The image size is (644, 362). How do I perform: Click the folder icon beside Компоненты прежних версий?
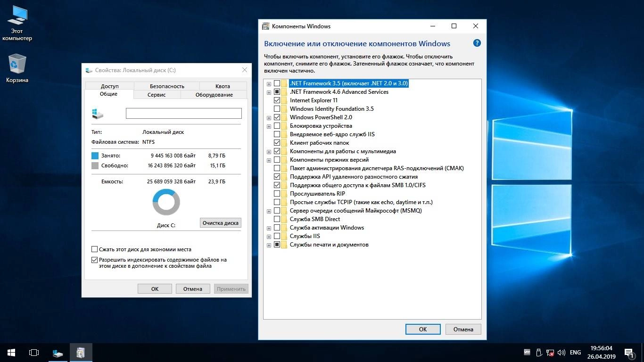pos(284,160)
